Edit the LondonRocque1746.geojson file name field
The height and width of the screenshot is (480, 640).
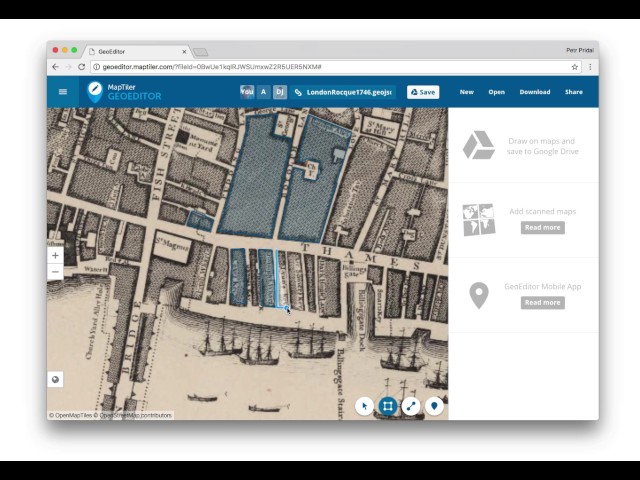point(349,92)
